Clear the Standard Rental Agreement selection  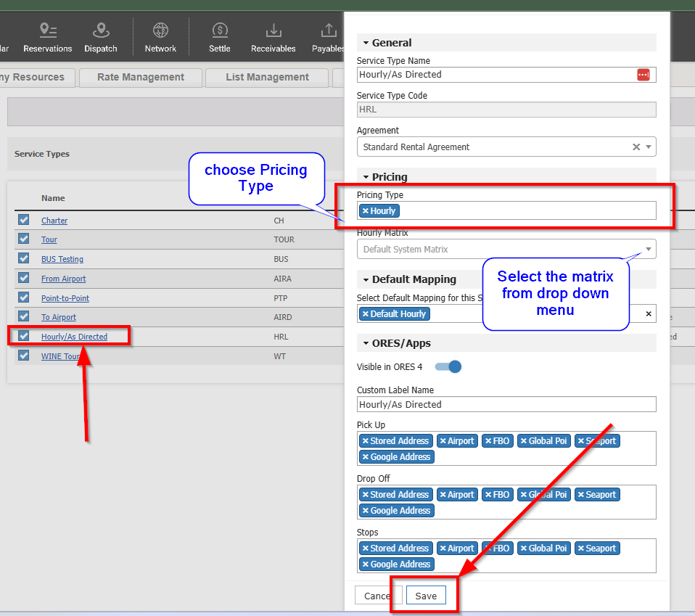tap(636, 147)
